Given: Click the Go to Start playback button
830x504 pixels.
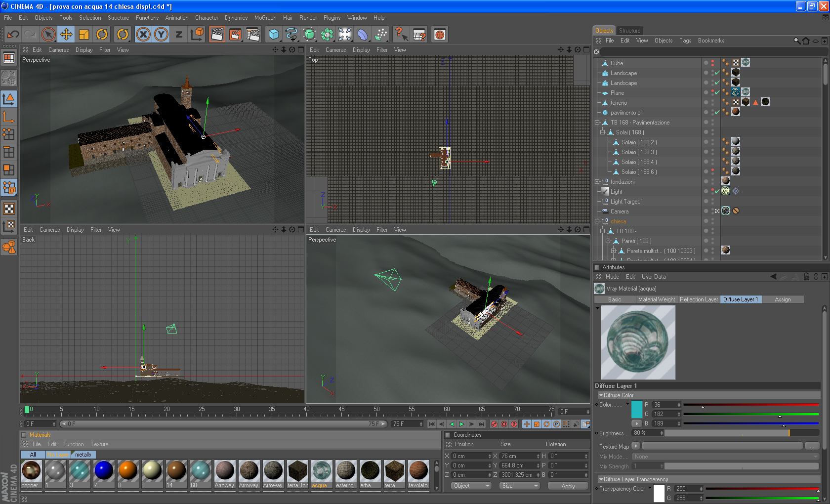Looking at the screenshot, I should pyautogui.click(x=432, y=424).
